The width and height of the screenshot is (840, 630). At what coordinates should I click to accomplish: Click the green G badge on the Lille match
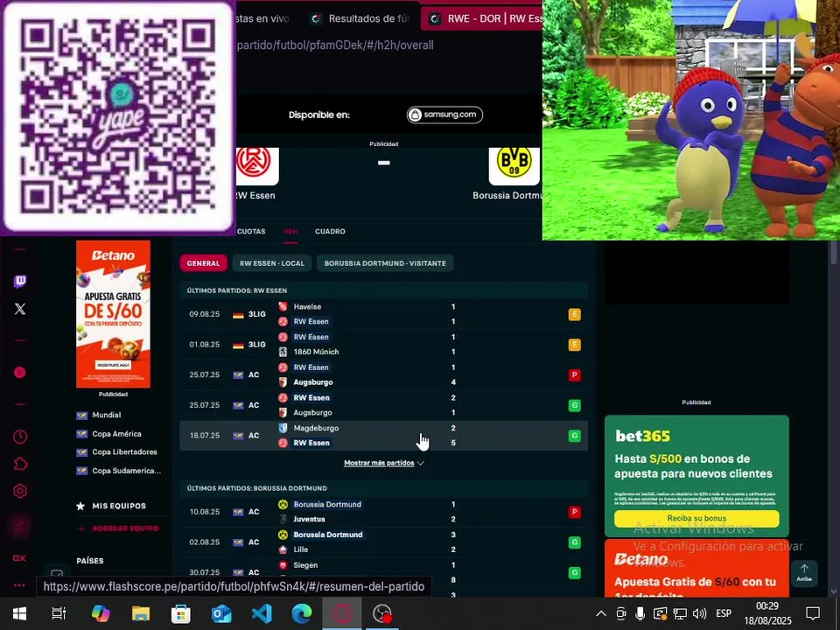pos(574,542)
